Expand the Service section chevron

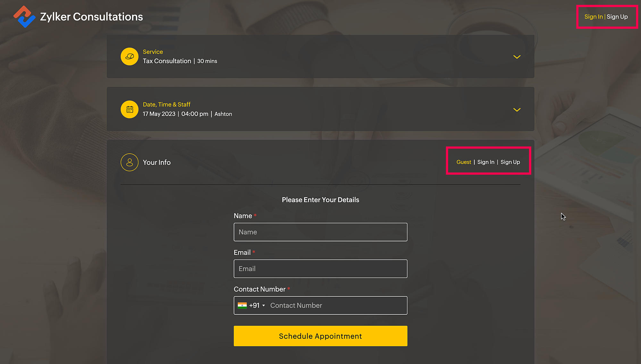click(517, 57)
